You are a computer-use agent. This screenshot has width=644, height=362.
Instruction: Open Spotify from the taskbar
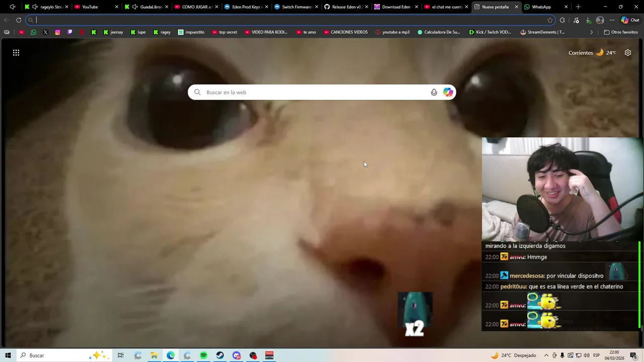coord(203,355)
